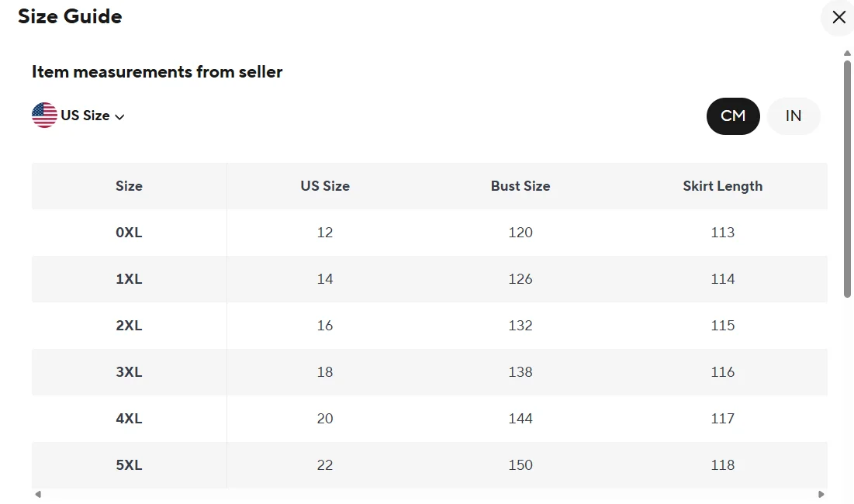The width and height of the screenshot is (854, 504).
Task: Select the 0XL size row label
Action: [x=129, y=233]
